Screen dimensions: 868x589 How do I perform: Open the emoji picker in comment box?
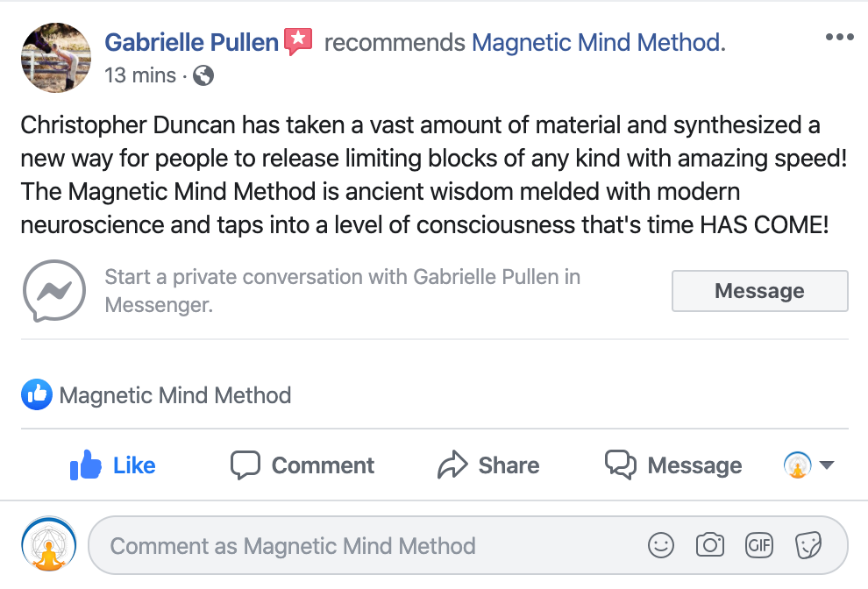point(661,546)
